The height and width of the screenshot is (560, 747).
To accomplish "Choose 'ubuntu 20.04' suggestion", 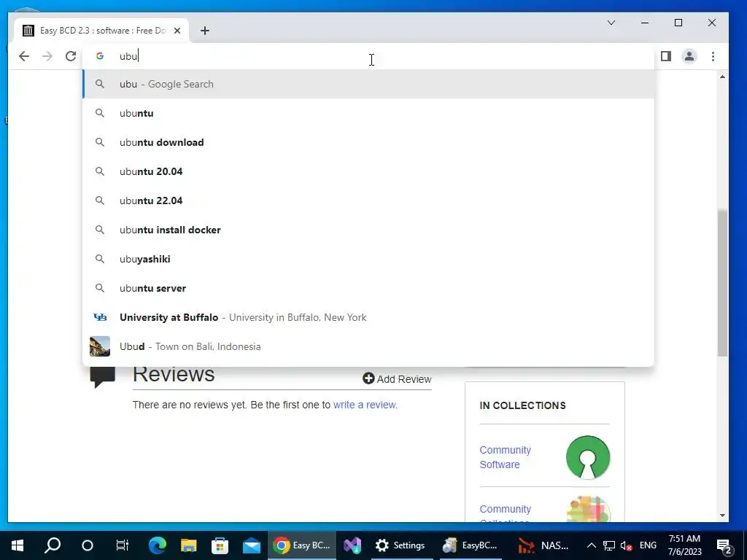I will tap(368, 171).
